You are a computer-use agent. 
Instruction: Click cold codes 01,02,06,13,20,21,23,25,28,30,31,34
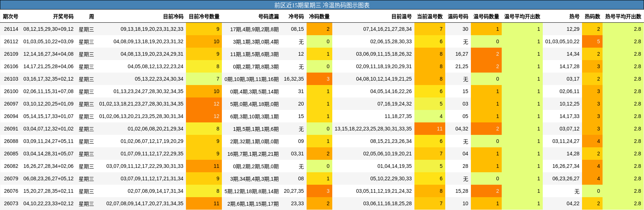(141, 116)
